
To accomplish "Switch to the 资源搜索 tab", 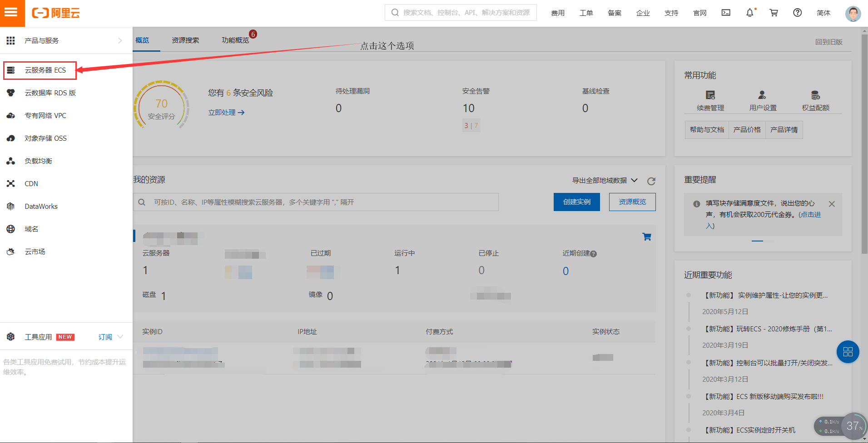I will [185, 40].
